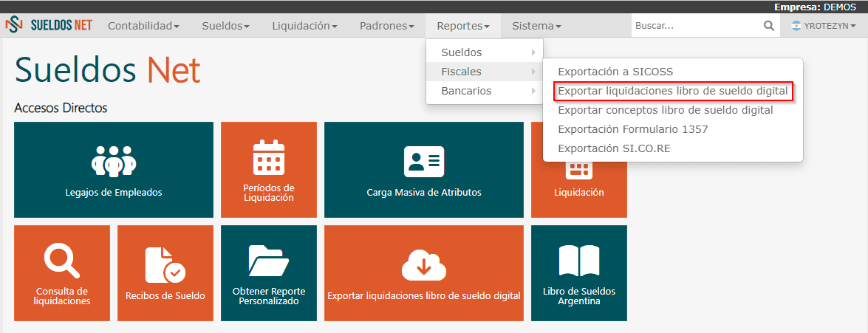Expand the Bancarios submenu
Viewport: 868px width, 333px height.
(x=485, y=91)
